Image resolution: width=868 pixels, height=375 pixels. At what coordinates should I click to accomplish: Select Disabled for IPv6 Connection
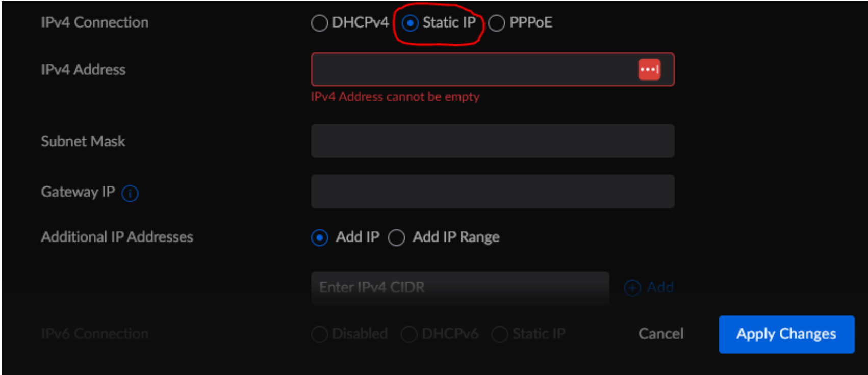pyautogui.click(x=320, y=334)
